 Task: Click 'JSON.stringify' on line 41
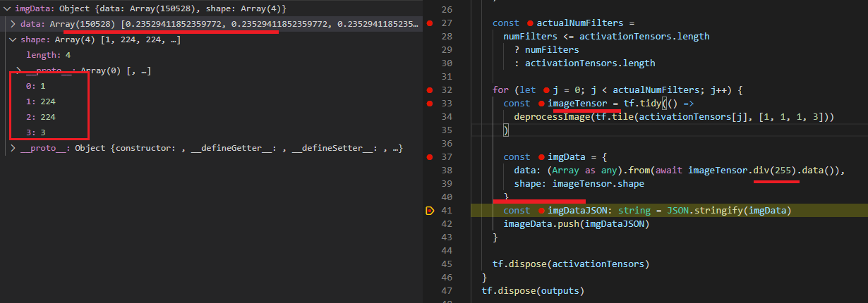704,211
